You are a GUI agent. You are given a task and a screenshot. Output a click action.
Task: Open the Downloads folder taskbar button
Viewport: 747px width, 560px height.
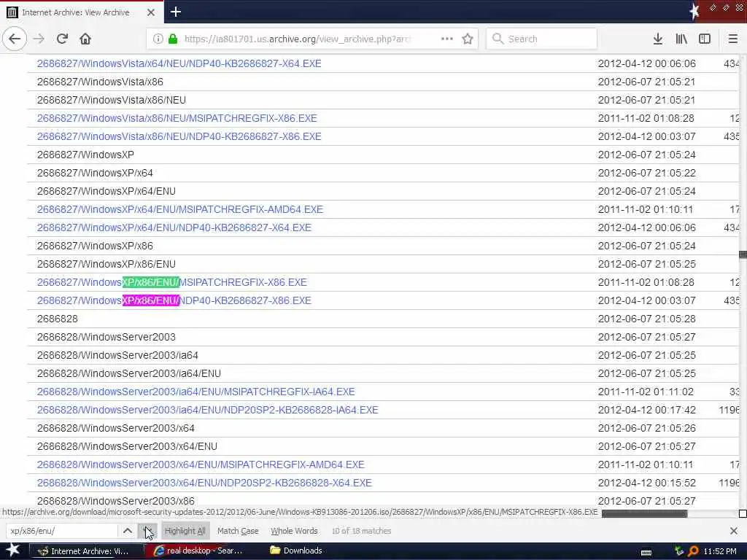click(x=296, y=551)
